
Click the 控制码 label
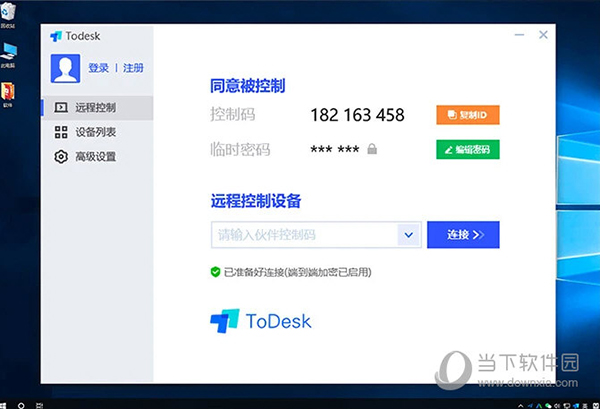[233, 114]
